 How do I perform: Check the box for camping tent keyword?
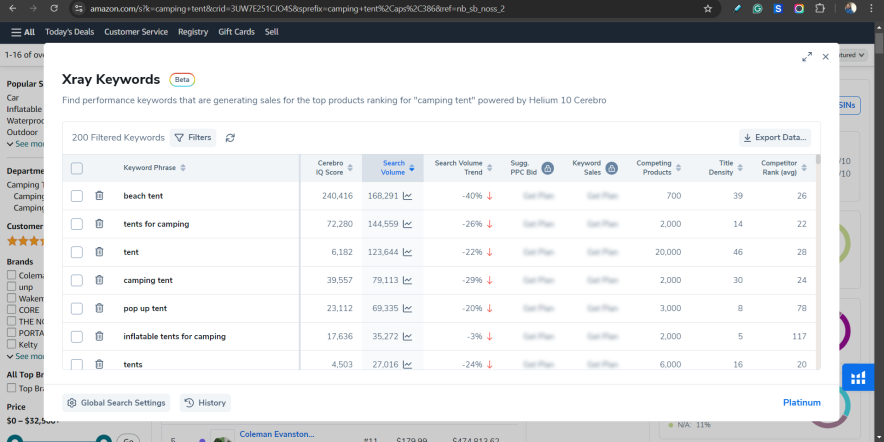coord(77,280)
